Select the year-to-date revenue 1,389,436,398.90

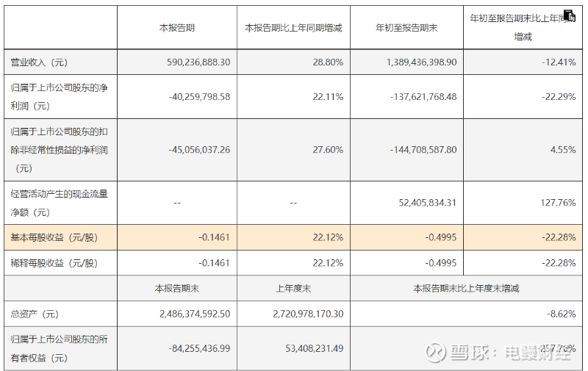(421, 62)
